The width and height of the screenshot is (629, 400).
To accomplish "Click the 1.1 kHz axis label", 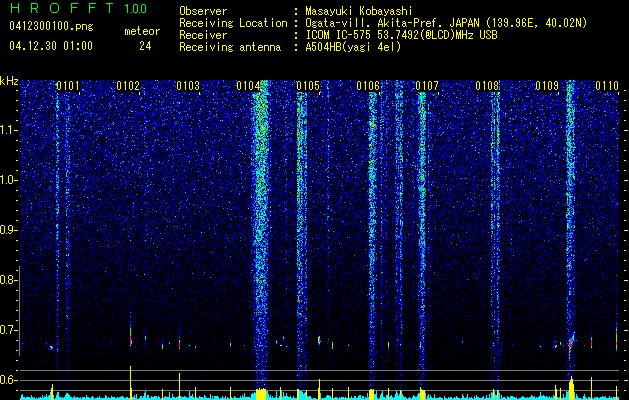I will (x=7, y=130).
